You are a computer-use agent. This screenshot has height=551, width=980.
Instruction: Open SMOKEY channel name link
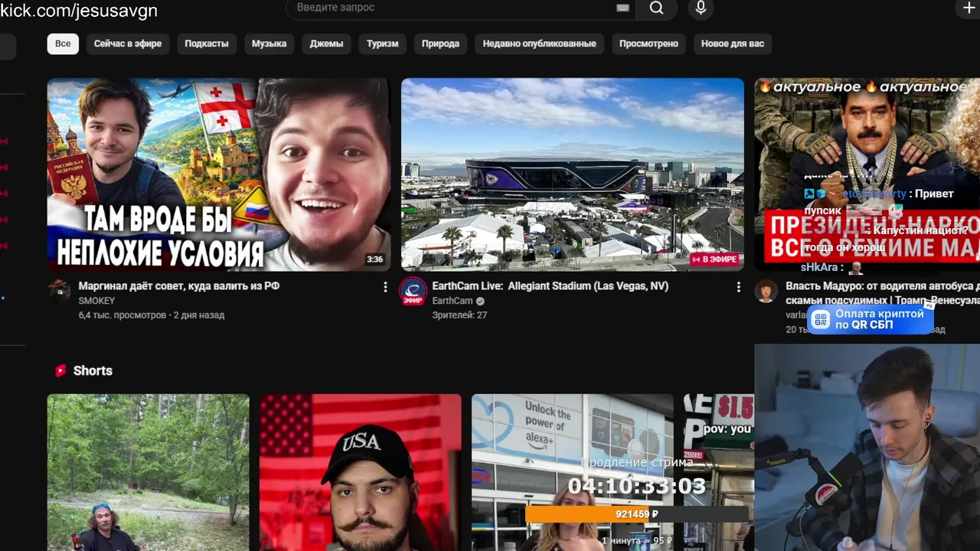[96, 301]
